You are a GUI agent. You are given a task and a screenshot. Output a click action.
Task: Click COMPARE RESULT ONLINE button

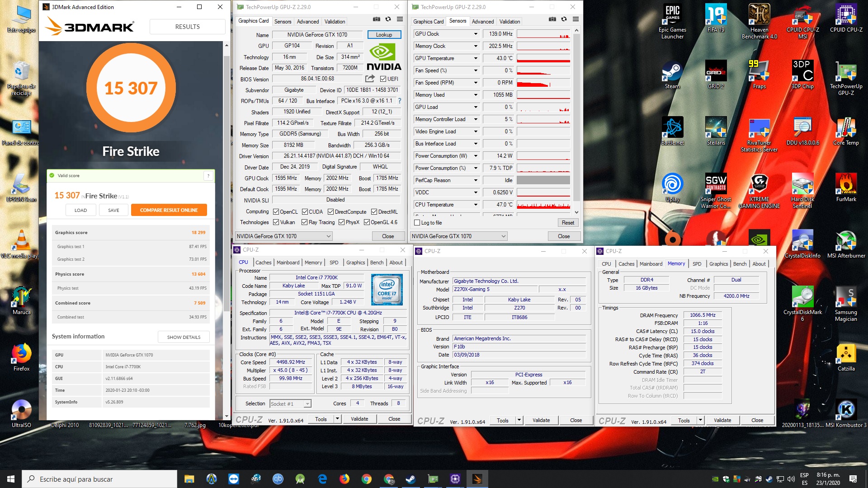point(169,210)
